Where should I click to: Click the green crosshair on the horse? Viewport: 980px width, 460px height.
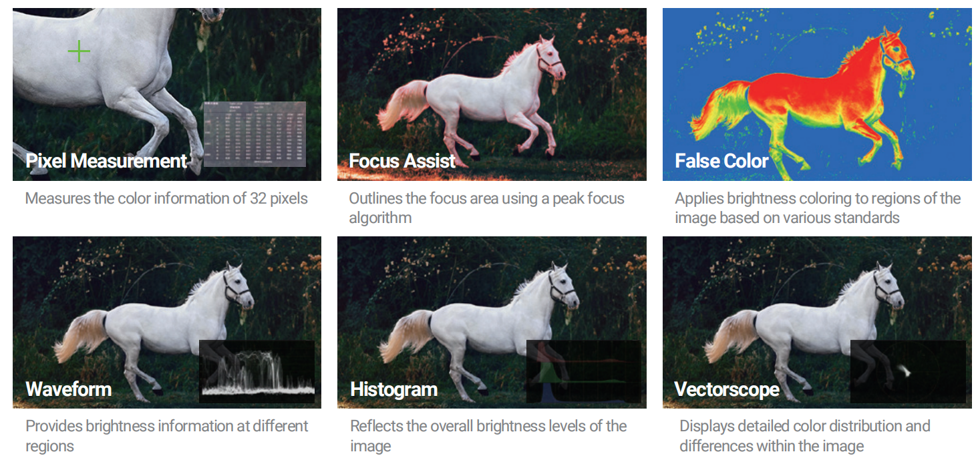pyautogui.click(x=79, y=51)
